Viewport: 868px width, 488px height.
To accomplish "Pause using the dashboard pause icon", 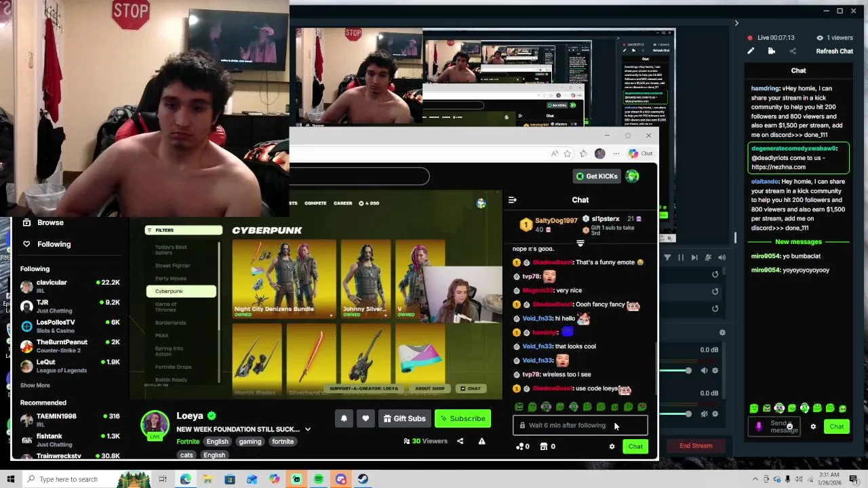I will 681,258.
